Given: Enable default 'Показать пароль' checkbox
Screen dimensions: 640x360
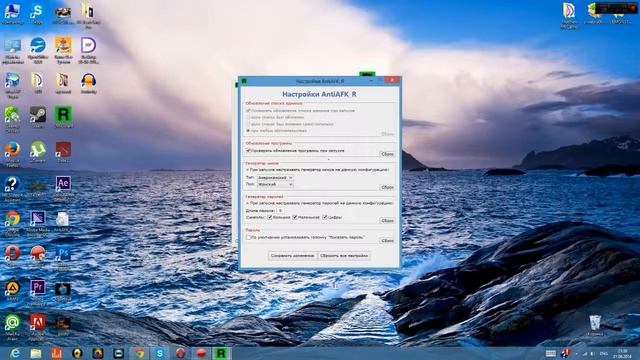Looking at the screenshot, I should tap(248, 237).
